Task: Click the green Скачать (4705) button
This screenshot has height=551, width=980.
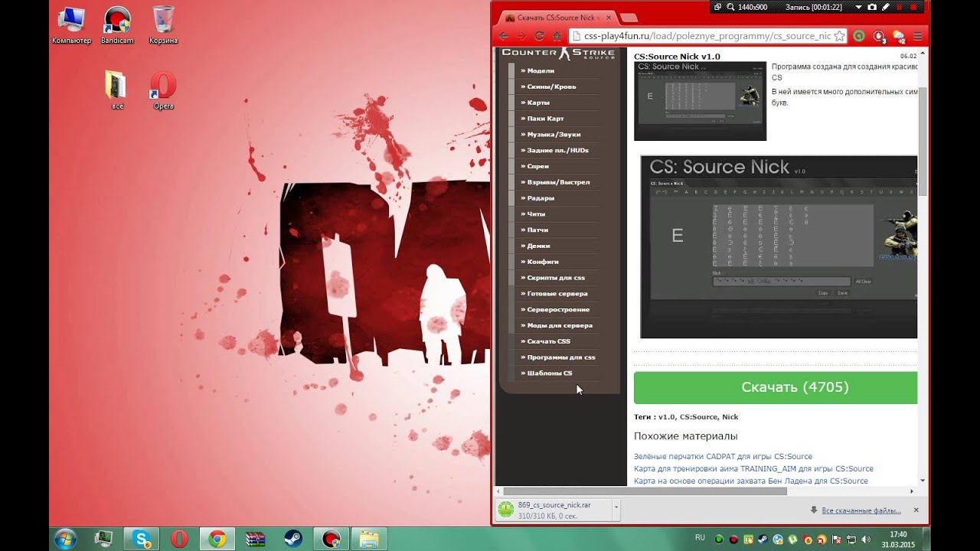Action: (776, 388)
